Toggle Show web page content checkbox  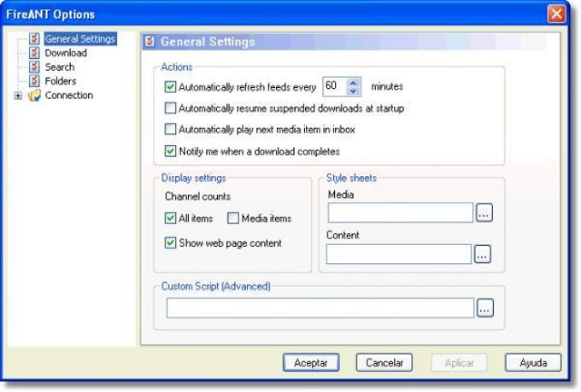170,243
